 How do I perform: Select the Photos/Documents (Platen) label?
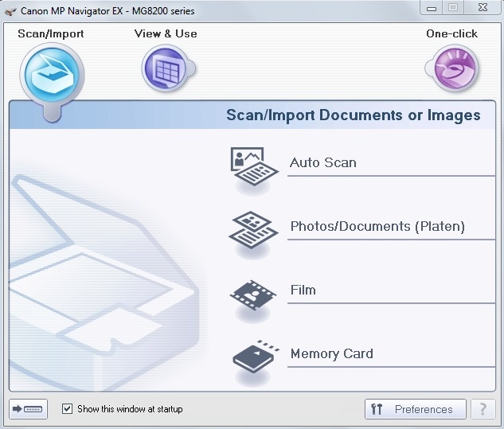point(377,226)
